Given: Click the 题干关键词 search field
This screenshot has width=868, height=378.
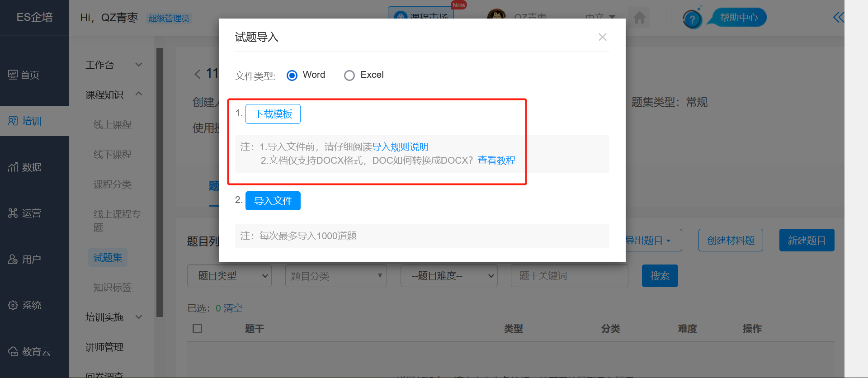Looking at the screenshot, I should click(569, 276).
